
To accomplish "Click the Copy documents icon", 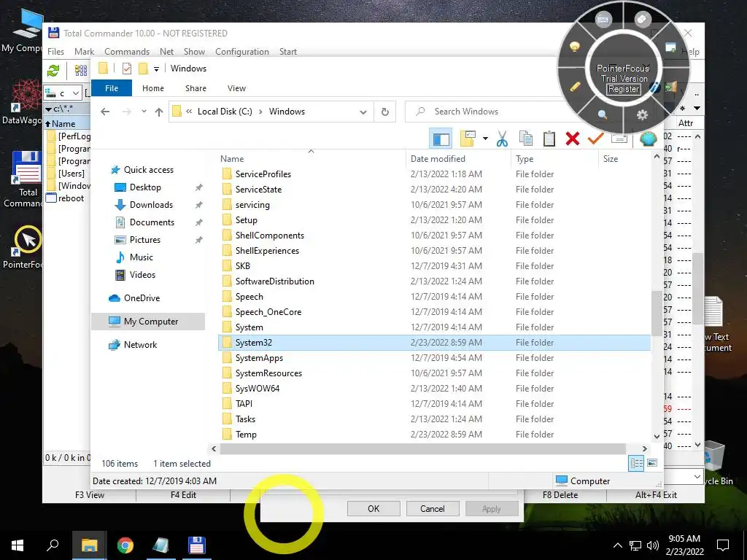I will [x=525, y=139].
